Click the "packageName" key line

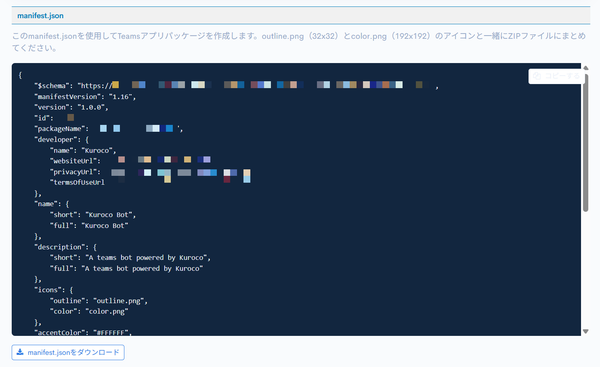point(109,129)
